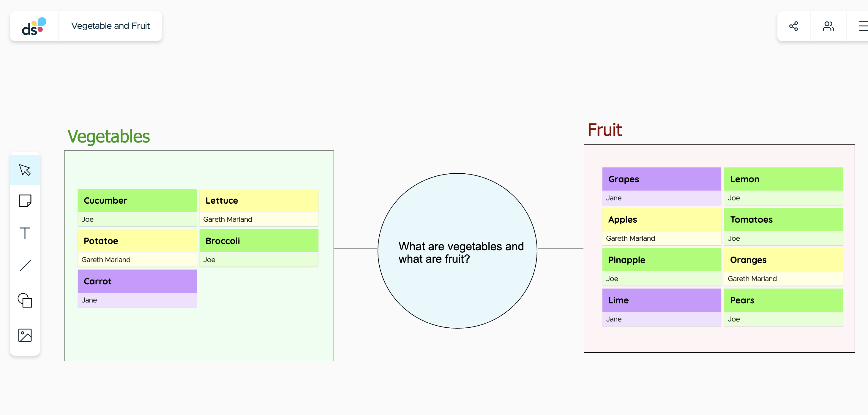Select the sticky note tool

tap(26, 200)
